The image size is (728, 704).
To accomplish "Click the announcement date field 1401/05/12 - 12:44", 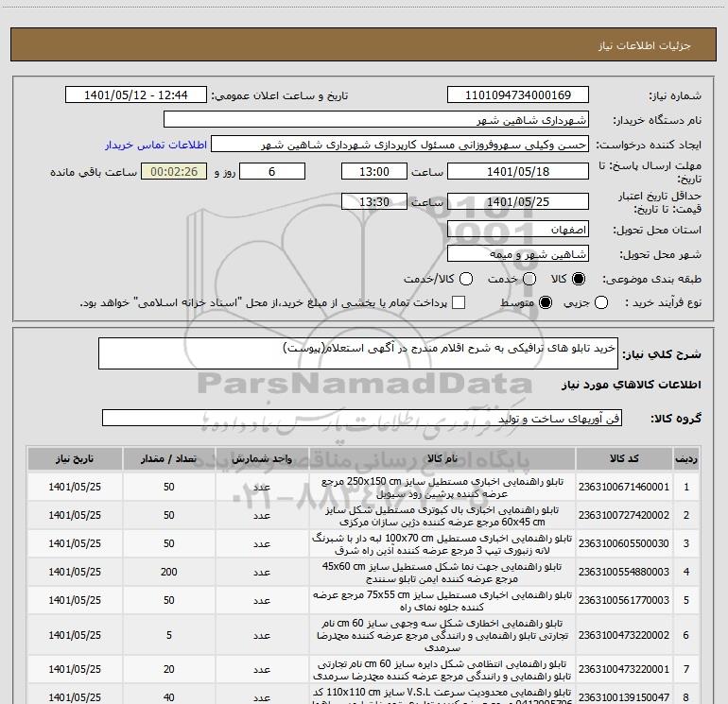I will [136, 95].
